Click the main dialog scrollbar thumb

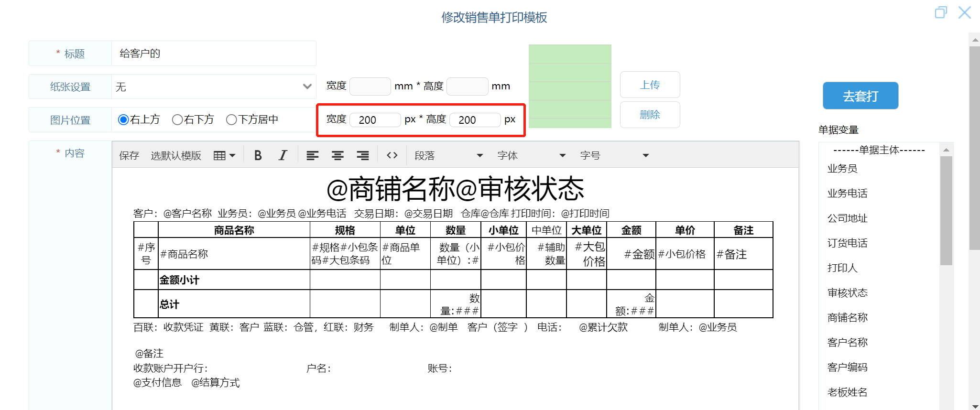[x=974, y=148]
